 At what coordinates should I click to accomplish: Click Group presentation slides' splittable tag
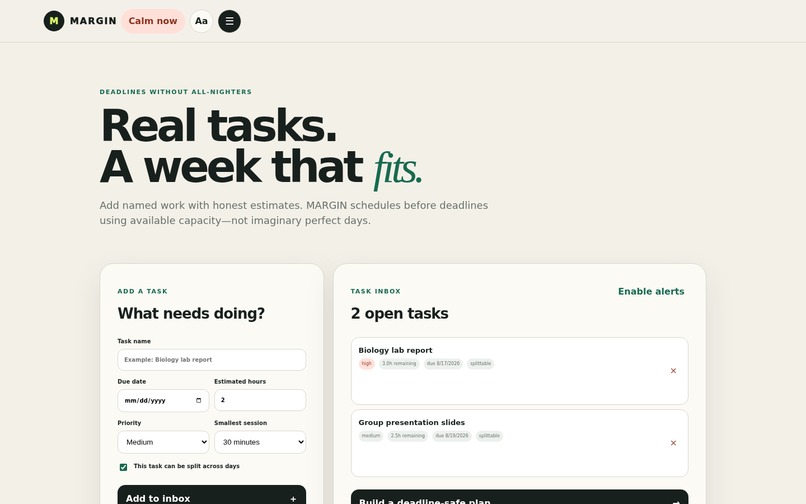click(489, 436)
